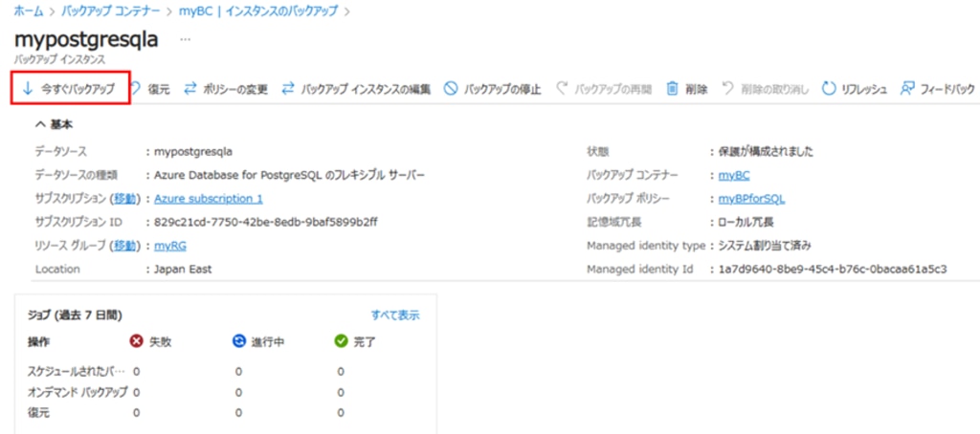Click the ローカル冗長 storage redundancy value

tap(746, 223)
